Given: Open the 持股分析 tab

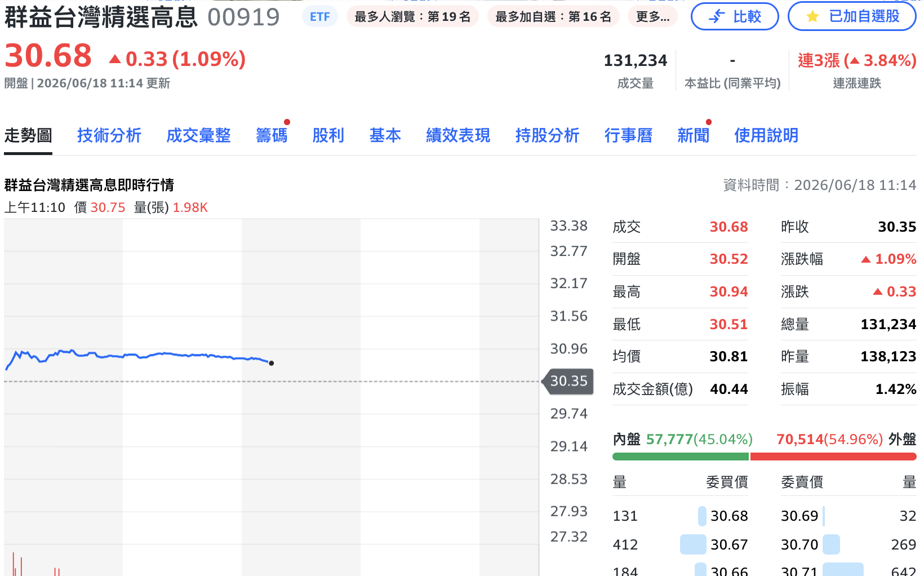Looking at the screenshot, I should (547, 135).
